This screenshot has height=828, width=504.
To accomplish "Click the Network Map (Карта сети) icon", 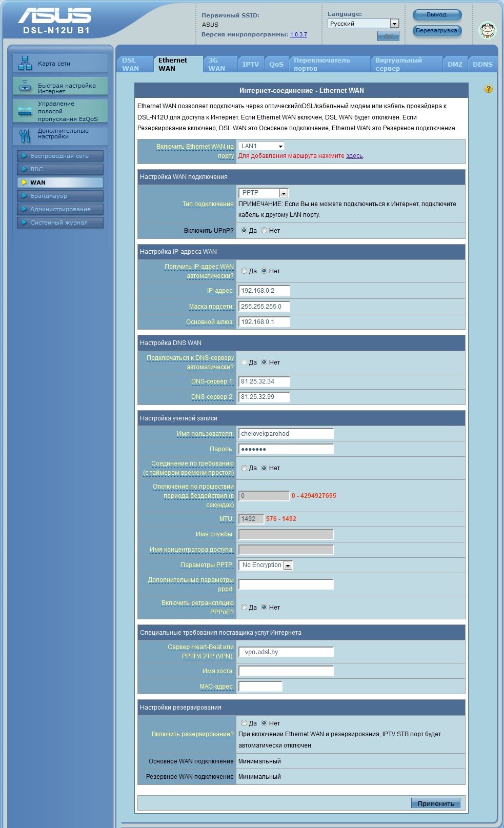I will pos(25,64).
